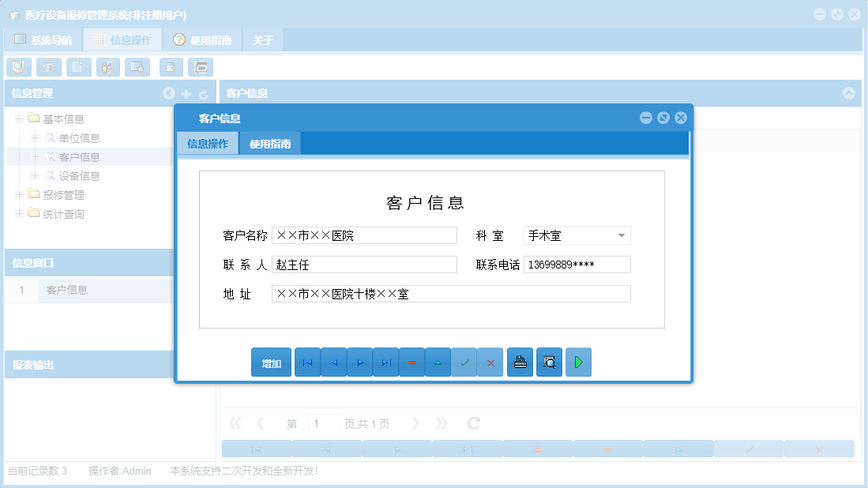Open the 系统导航 tab
This screenshot has width=868, height=488.
tap(43, 39)
